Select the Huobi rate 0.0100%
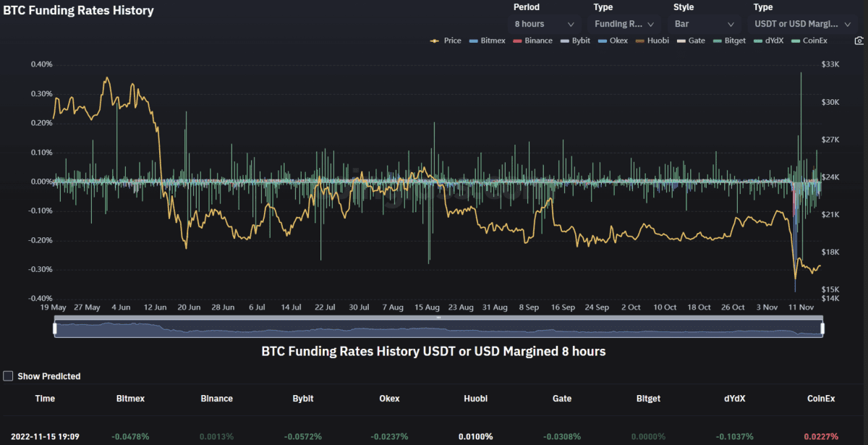 point(475,436)
